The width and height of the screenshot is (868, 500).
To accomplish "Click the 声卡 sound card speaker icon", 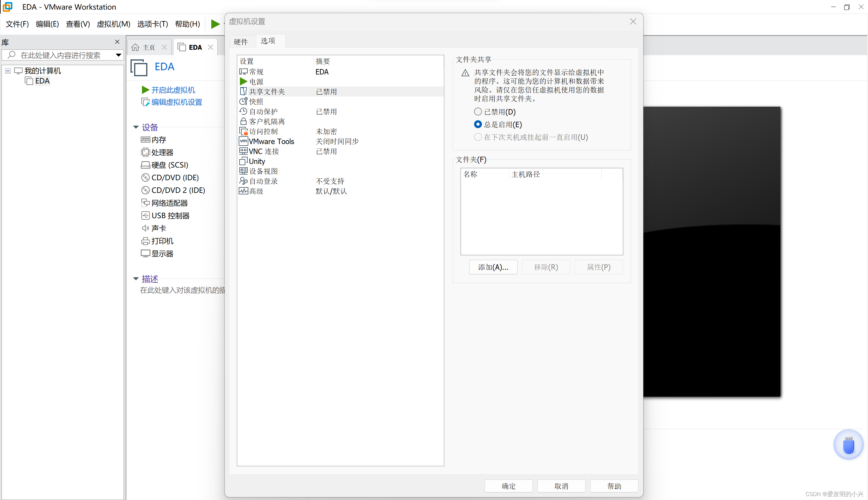I will [x=145, y=228].
